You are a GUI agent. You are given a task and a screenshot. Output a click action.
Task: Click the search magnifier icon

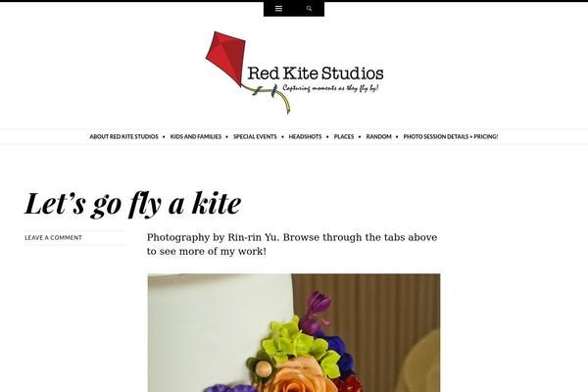[309, 9]
